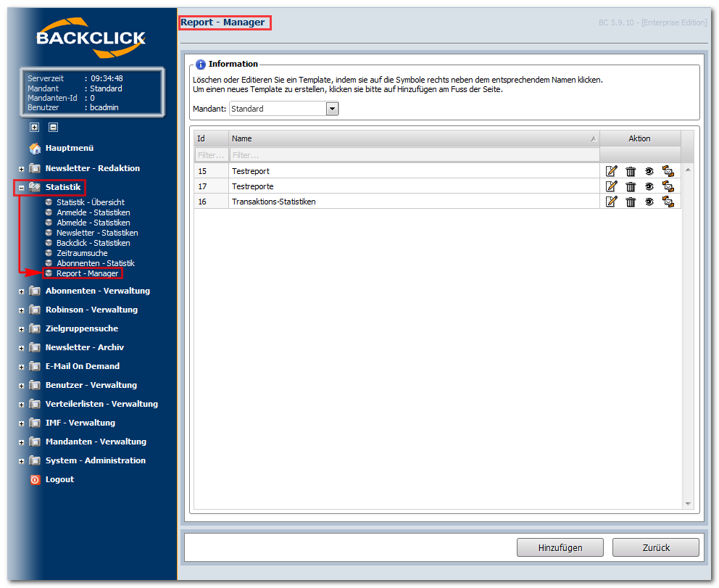Image resolution: width=719 pixels, height=588 pixels.
Task: Click the Hinzufügen button
Action: coord(560,547)
